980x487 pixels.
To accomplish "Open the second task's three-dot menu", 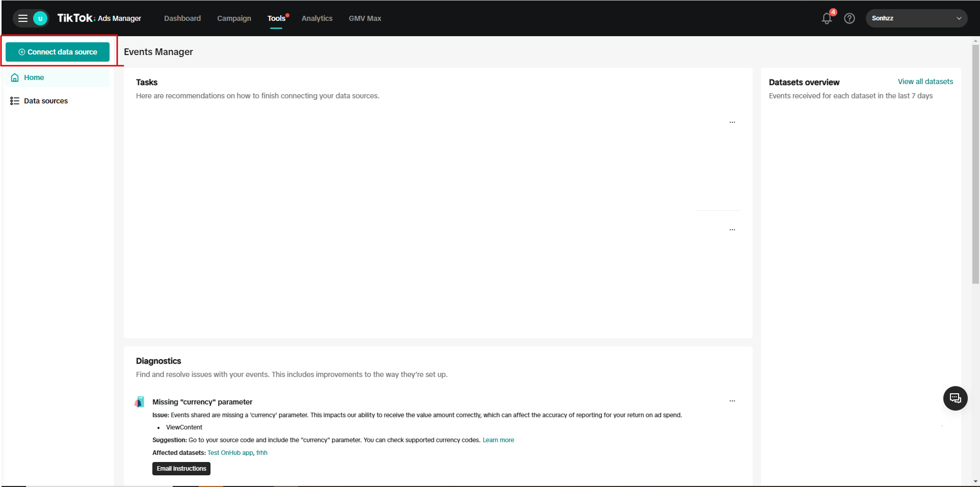I will tap(732, 230).
